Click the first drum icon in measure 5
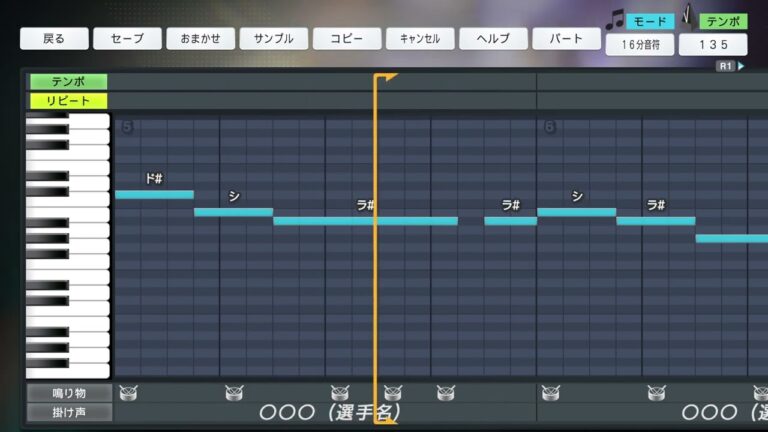Viewport: 768px width, 432px height. (x=127, y=393)
